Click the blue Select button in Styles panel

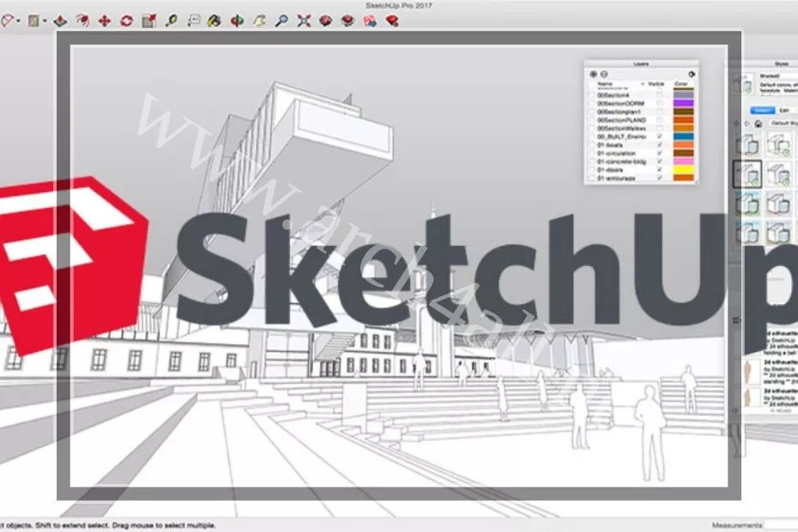763,110
